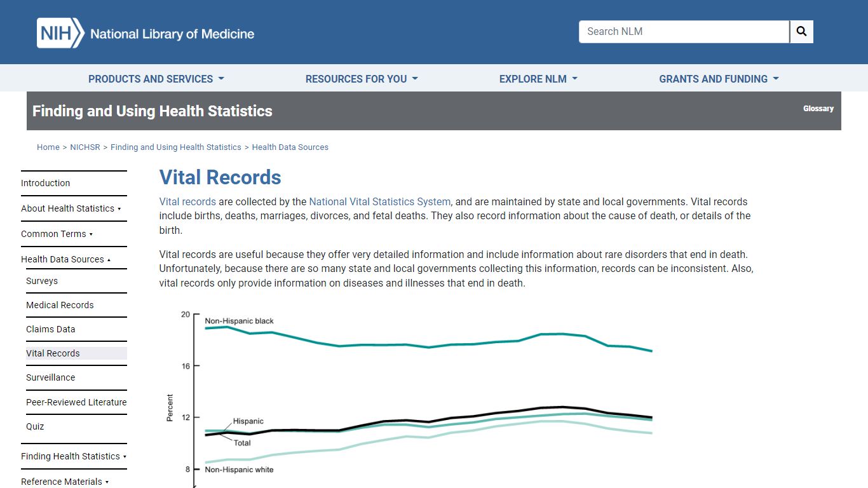This screenshot has width=868, height=488.
Task: Select the Vital Records sidebar item
Action: [x=76, y=353]
